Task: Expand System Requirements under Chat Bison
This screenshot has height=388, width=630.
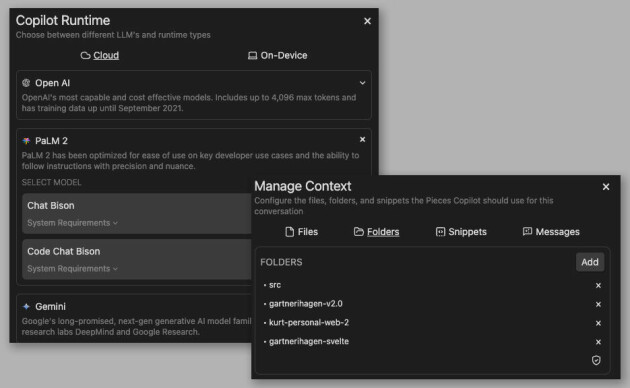Action: tap(73, 223)
